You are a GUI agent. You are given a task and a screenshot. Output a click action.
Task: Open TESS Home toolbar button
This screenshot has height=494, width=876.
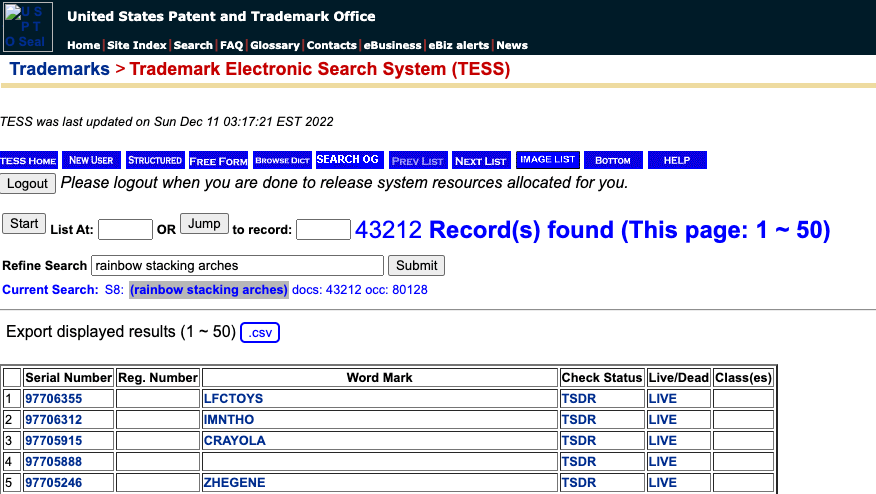coord(28,160)
